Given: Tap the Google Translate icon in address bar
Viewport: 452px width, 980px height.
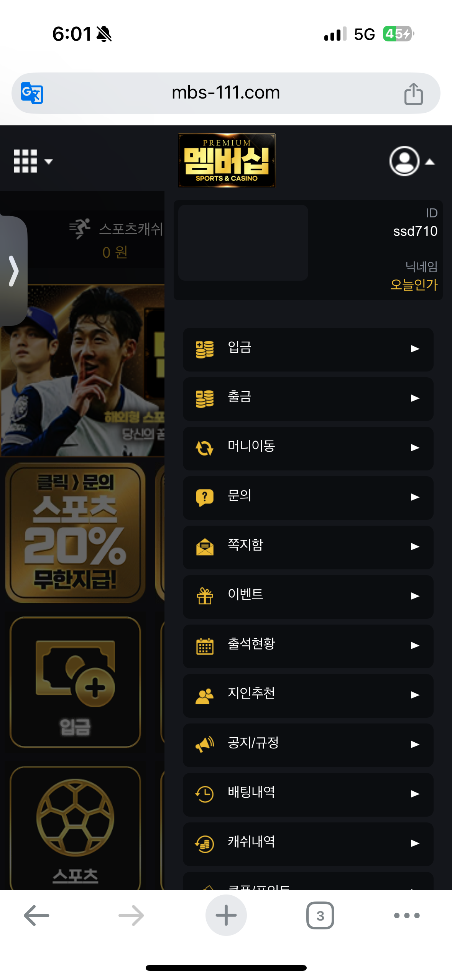Looking at the screenshot, I should pyautogui.click(x=32, y=93).
